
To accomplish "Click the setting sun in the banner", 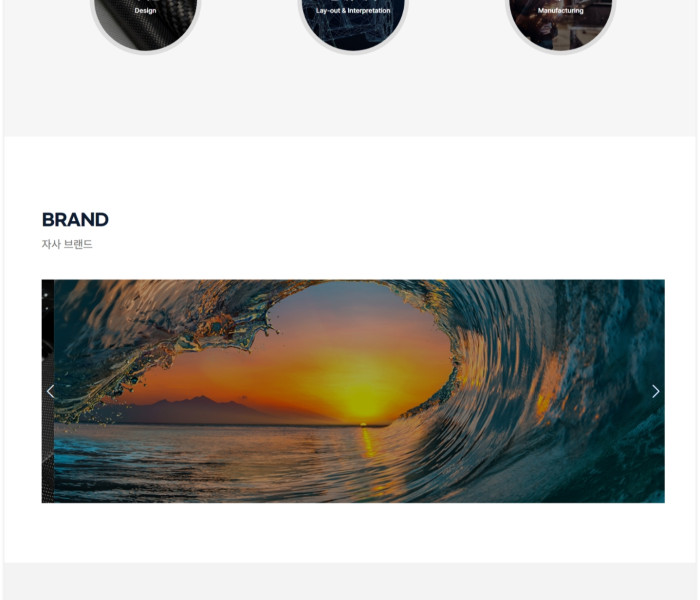I will click(363, 423).
